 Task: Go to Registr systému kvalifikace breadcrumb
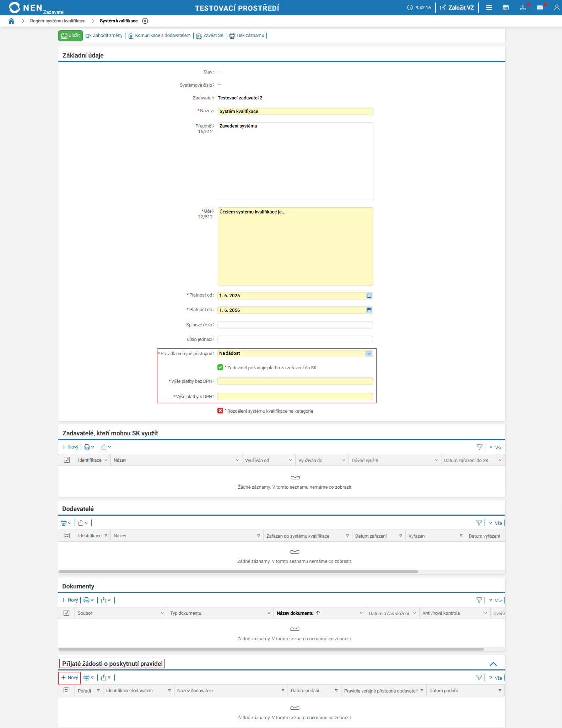pyautogui.click(x=58, y=21)
